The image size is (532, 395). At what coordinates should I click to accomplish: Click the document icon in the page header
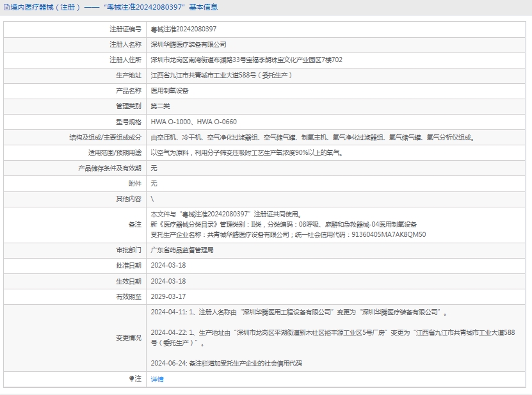coord(6,8)
